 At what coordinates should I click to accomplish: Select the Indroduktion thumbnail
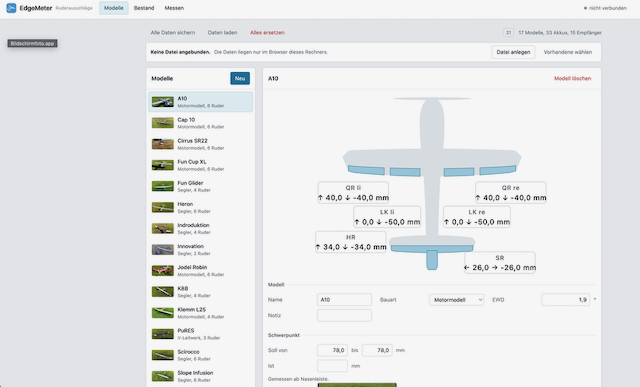pos(162,228)
